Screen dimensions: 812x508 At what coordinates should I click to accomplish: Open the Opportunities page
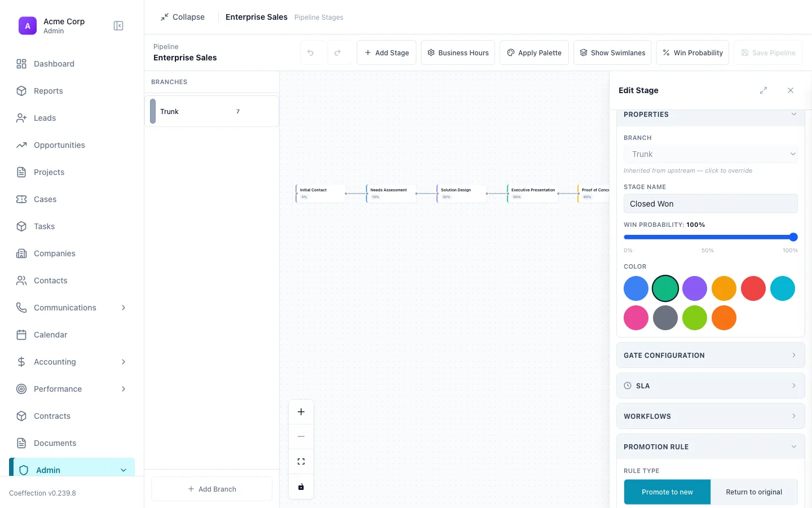(72, 145)
